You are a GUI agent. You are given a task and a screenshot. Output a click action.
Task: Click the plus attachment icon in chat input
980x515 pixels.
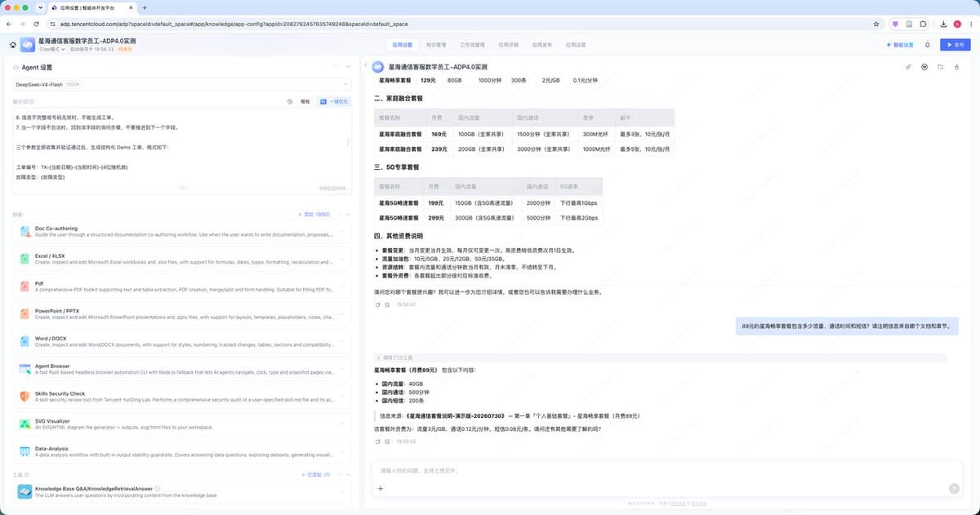(380, 489)
